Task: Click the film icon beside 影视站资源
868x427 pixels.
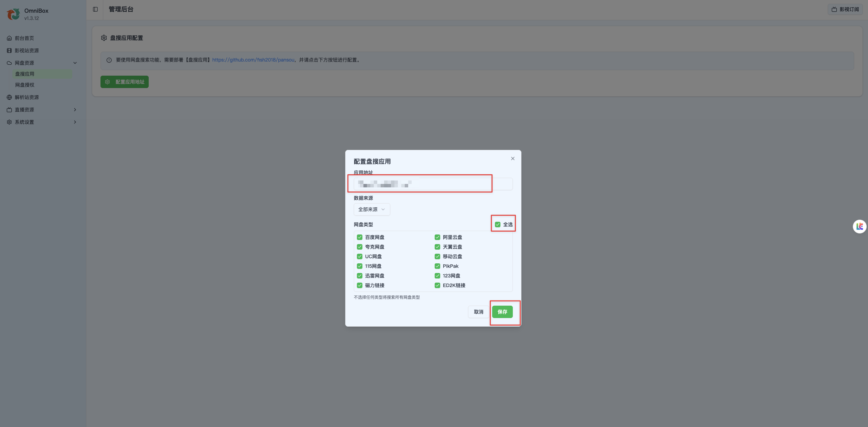Action: (x=9, y=51)
